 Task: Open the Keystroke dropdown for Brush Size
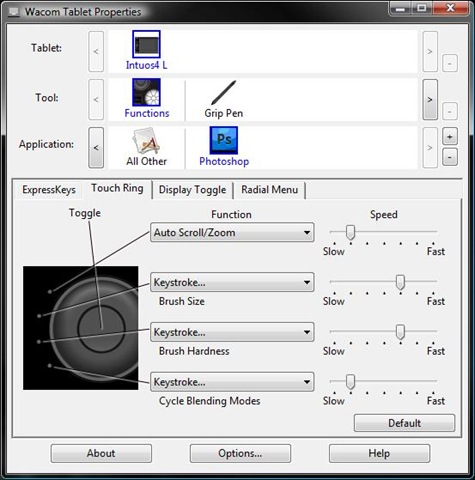(x=232, y=282)
